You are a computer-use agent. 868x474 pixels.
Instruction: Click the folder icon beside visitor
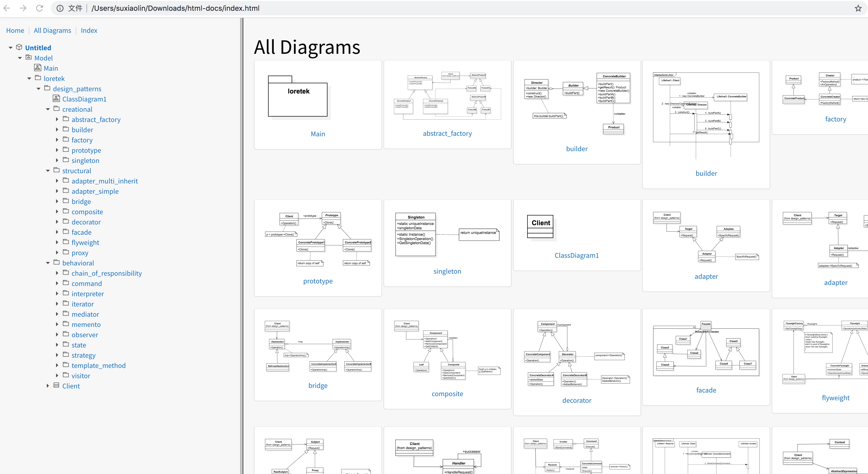coord(66,375)
